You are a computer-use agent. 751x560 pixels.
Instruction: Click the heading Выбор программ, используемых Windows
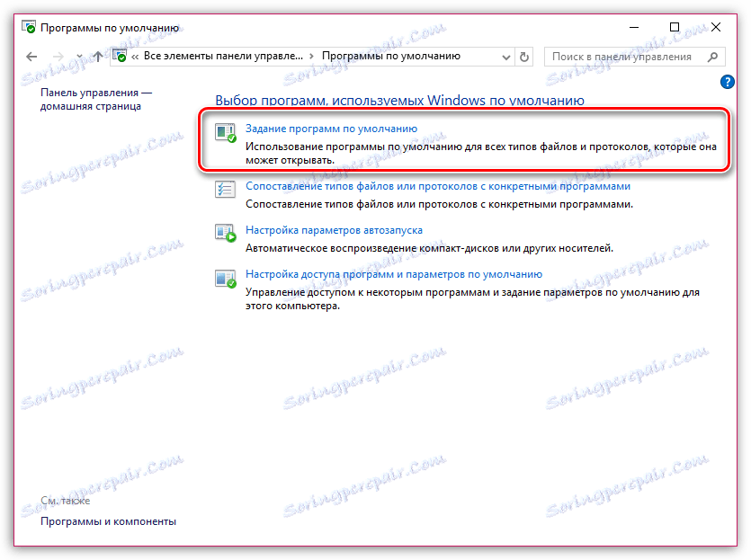pos(399,100)
